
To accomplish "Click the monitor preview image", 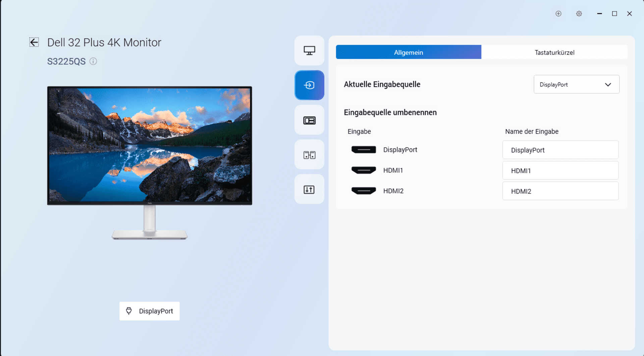I will [x=150, y=163].
